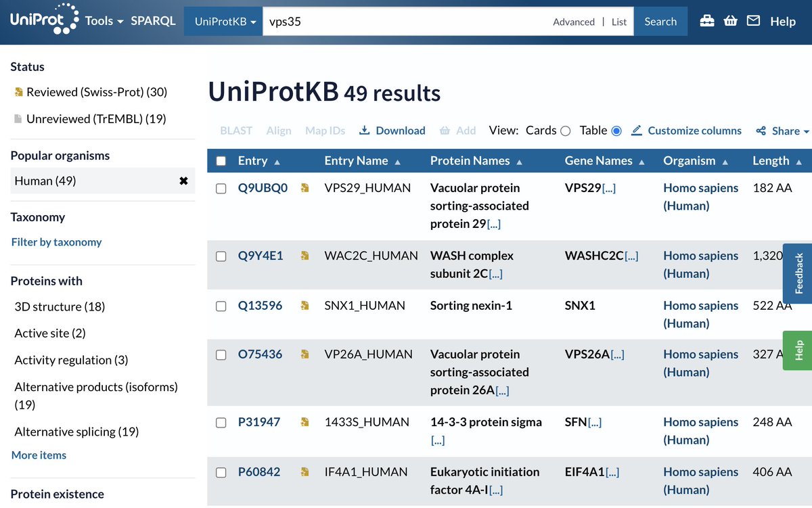Open entry Q9UBQ0
The height and width of the screenshot is (508, 812).
pos(263,188)
